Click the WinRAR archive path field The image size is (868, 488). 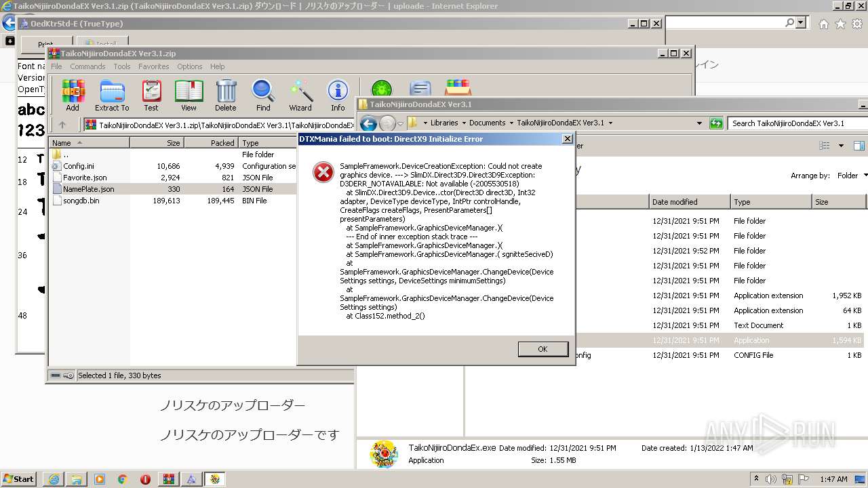pos(219,125)
